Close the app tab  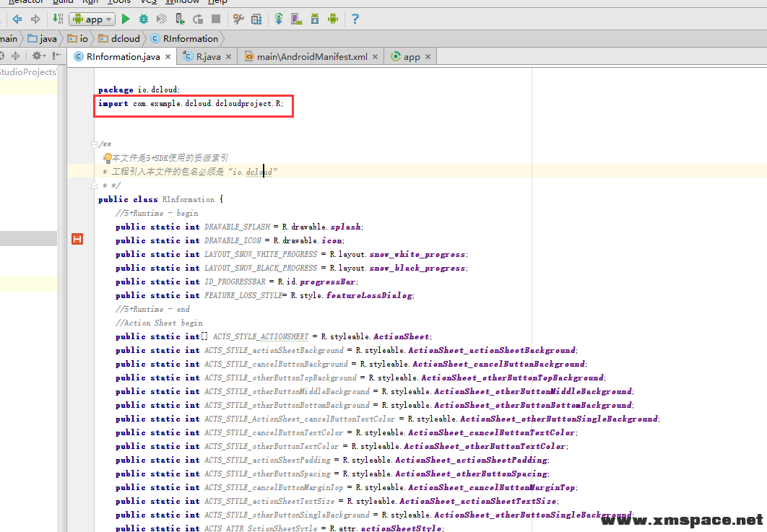point(428,57)
